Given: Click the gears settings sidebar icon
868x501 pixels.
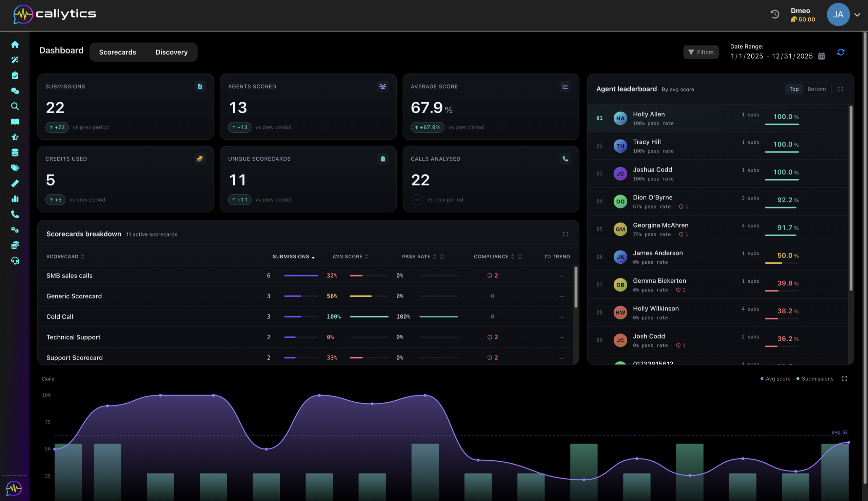Looking at the screenshot, I should (15, 229).
